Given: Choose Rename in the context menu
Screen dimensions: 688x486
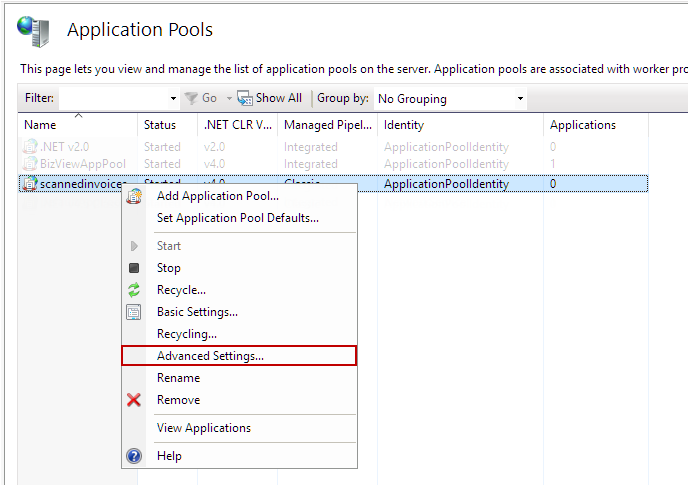Looking at the screenshot, I should [x=178, y=378].
